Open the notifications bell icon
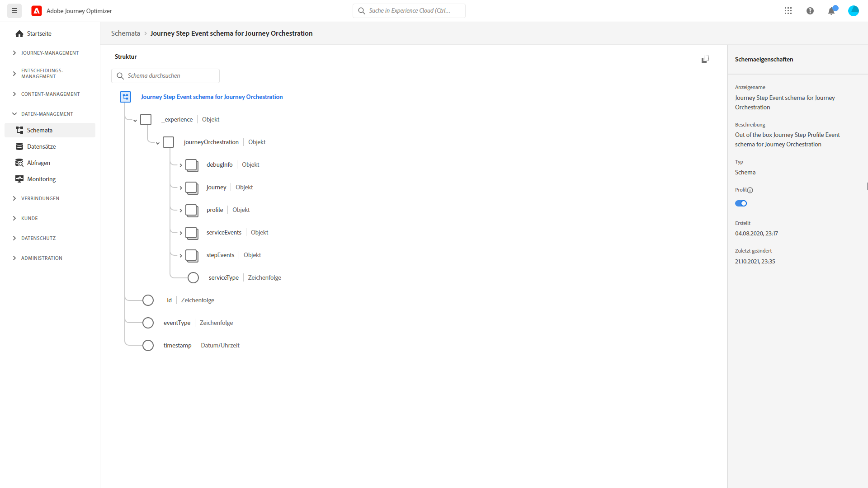The height and width of the screenshot is (488, 868). (831, 11)
